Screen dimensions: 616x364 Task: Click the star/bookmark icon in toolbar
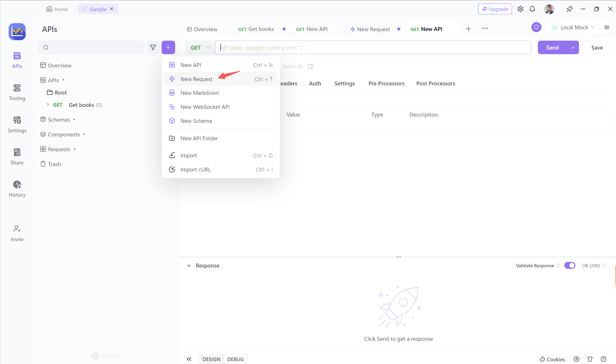pyautogui.click(x=569, y=9)
